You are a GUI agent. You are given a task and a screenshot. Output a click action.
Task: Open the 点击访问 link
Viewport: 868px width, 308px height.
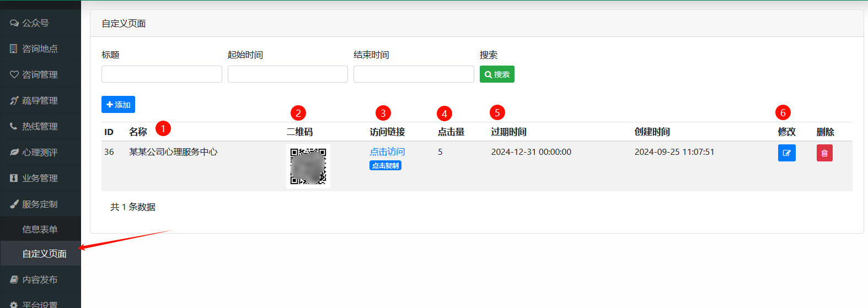(x=387, y=152)
